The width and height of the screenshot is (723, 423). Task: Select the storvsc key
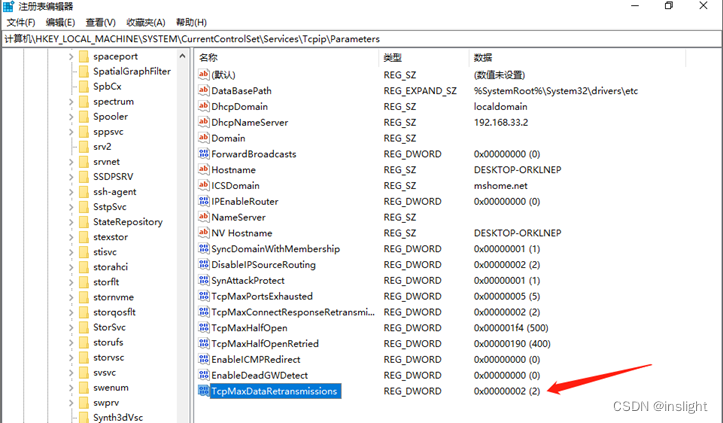point(108,357)
